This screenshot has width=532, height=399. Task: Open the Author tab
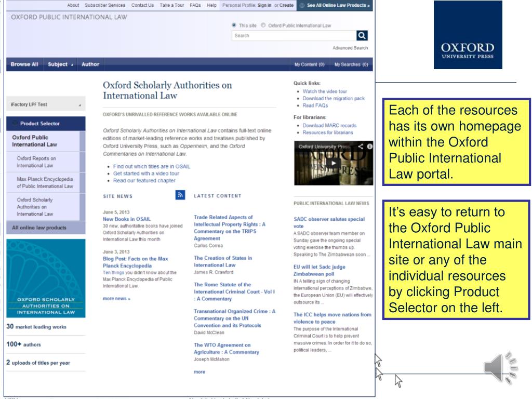(x=90, y=64)
